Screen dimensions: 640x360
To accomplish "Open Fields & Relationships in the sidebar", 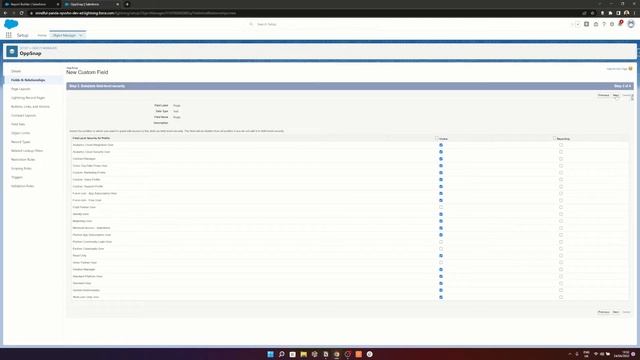I will tap(28, 80).
